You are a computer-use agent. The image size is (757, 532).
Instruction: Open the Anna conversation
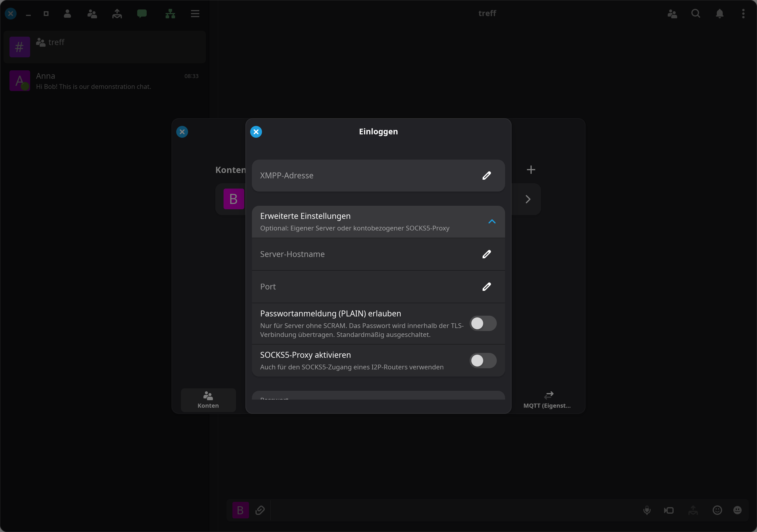(x=105, y=81)
